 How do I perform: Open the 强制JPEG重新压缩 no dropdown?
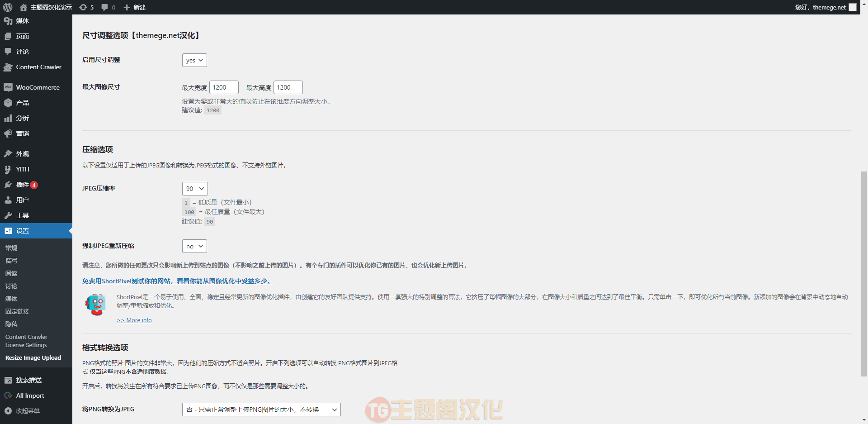pyautogui.click(x=194, y=246)
